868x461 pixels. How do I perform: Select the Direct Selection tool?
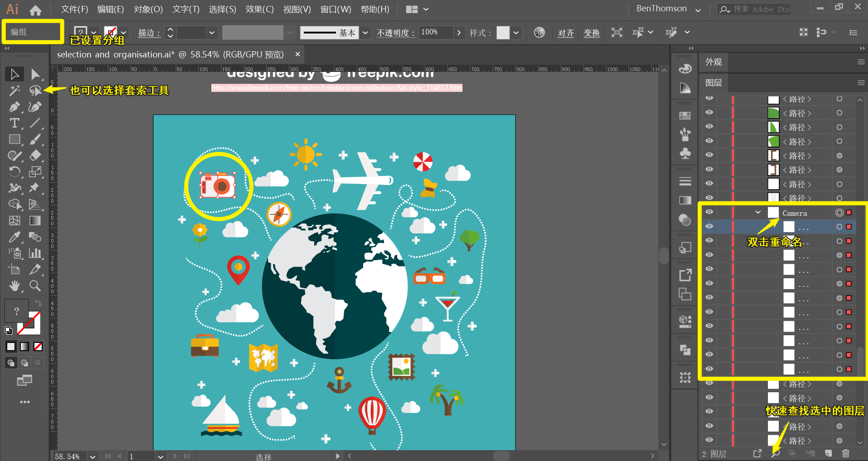tap(35, 74)
